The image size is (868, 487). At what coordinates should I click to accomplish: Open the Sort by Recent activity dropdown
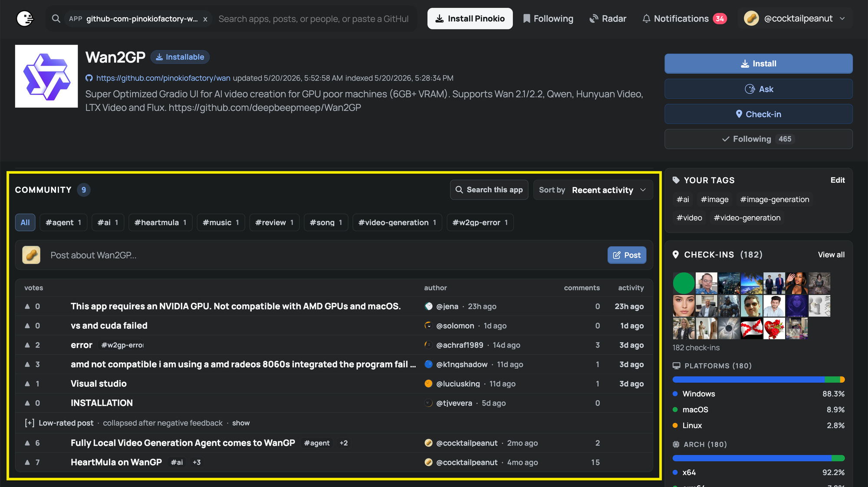pyautogui.click(x=593, y=190)
